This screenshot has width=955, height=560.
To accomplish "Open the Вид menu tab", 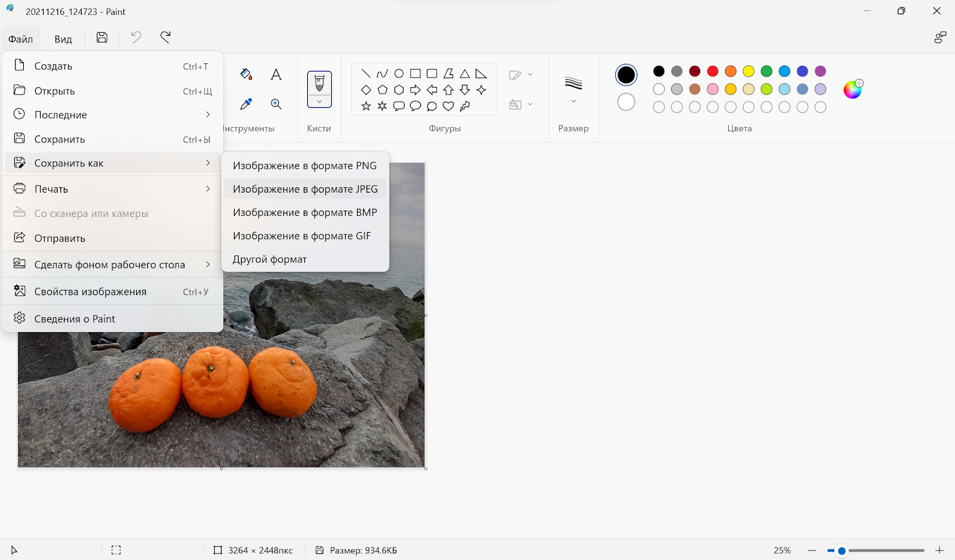I will point(63,39).
